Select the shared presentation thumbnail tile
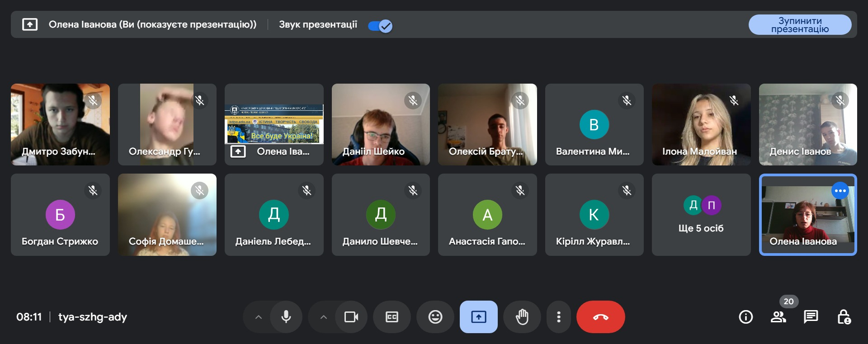 (x=274, y=124)
